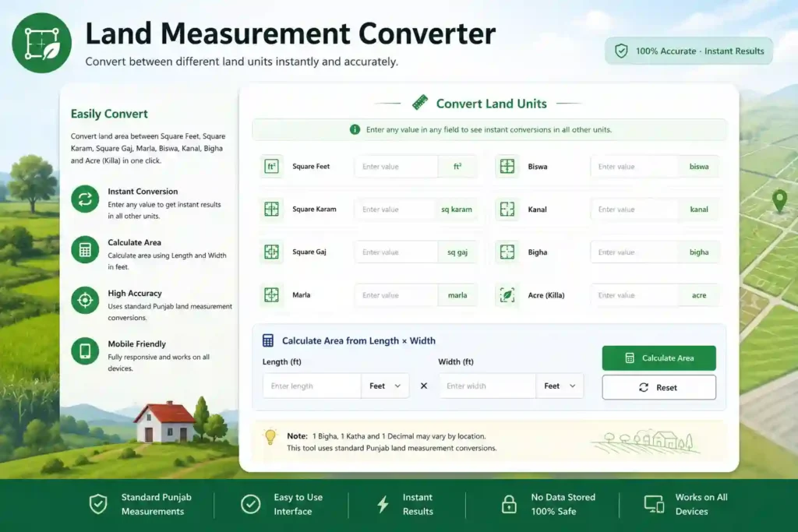Click the padlock icon for No Data Stored
798x532 pixels.
509,504
